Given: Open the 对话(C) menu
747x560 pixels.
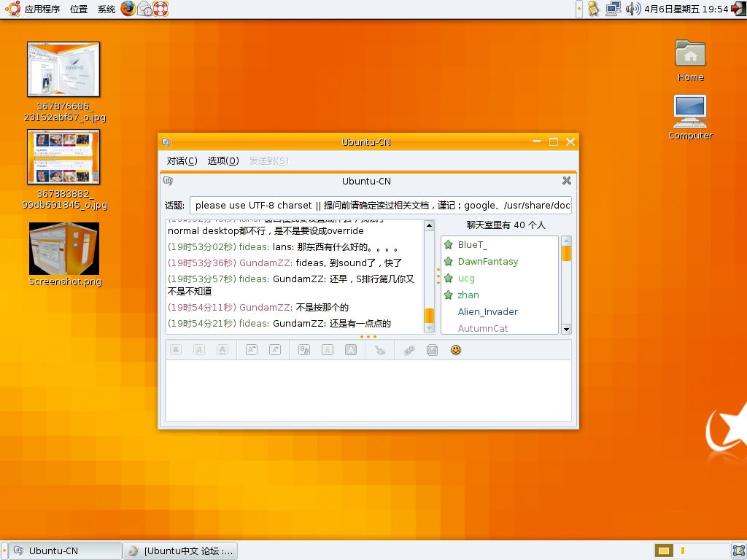Looking at the screenshot, I should pos(182,161).
